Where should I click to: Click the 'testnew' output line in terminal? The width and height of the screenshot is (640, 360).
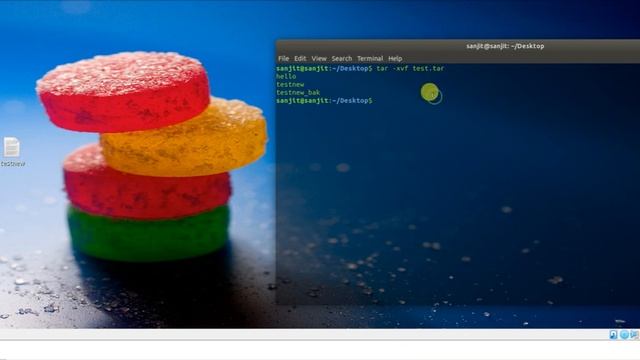click(290, 84)
